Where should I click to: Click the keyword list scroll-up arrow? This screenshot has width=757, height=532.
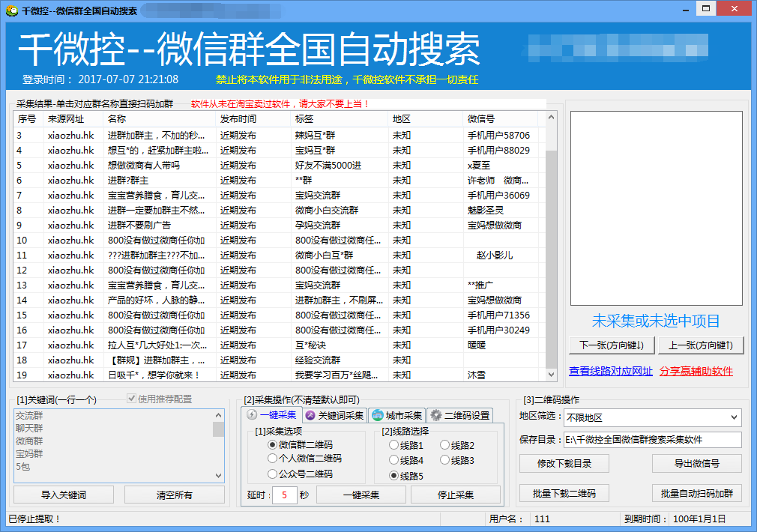click(x=218, y=414)
